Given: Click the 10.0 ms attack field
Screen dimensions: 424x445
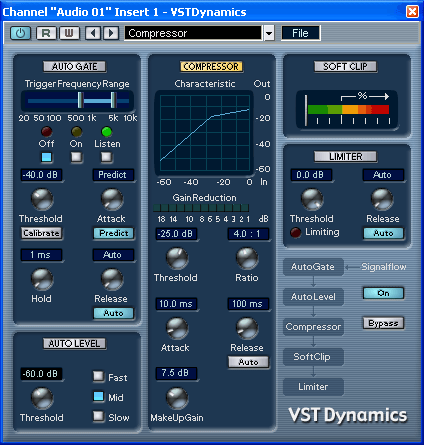Looking at the screenshot, I should point(176,304).
